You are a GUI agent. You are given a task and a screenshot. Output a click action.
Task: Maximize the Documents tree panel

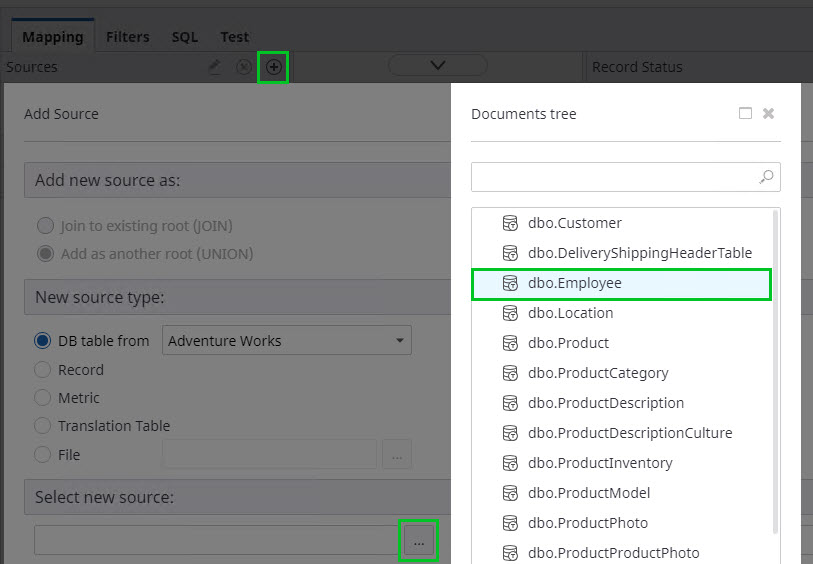coord(745,114)
